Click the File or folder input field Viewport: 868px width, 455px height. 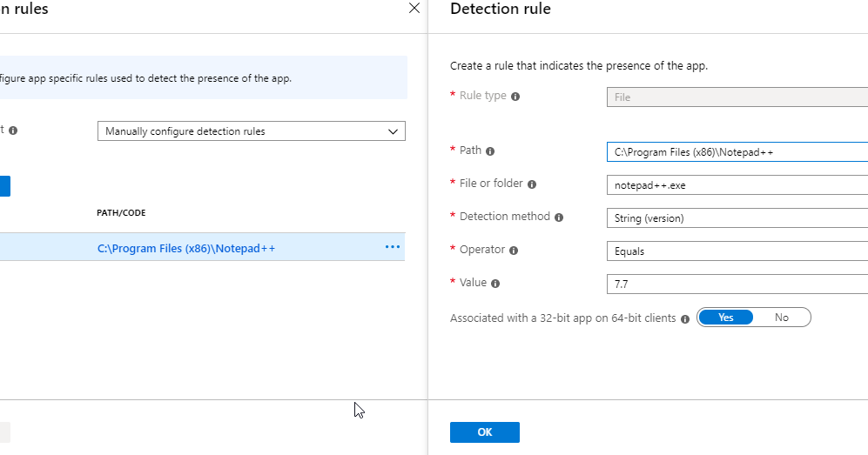pos(737,185)
